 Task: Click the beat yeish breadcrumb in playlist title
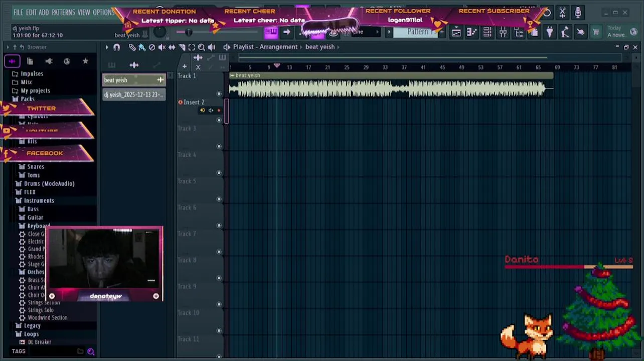point(320,47)
